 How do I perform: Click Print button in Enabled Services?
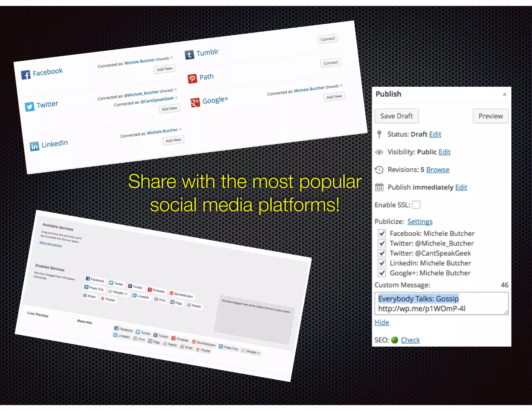pyautogui.click(x=160, y=300)
